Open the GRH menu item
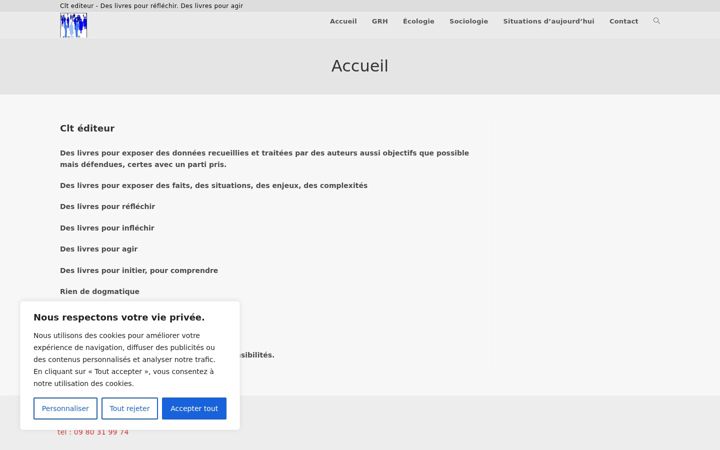Viewport: 720px width, 450px height. [x=380, y=21]
